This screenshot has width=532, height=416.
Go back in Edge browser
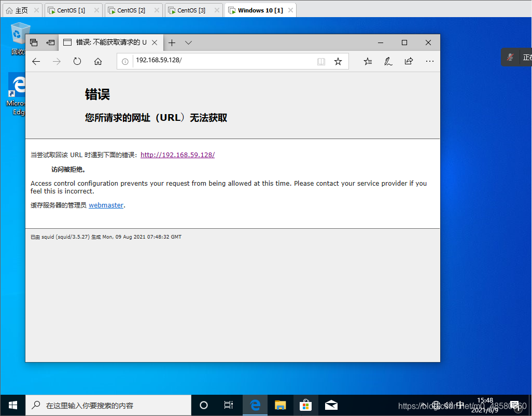point(36,61)
